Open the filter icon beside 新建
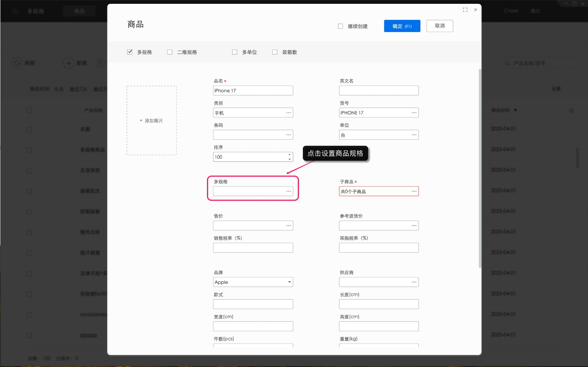The width and height of the screenshot is (588, 367). (100, 63)
